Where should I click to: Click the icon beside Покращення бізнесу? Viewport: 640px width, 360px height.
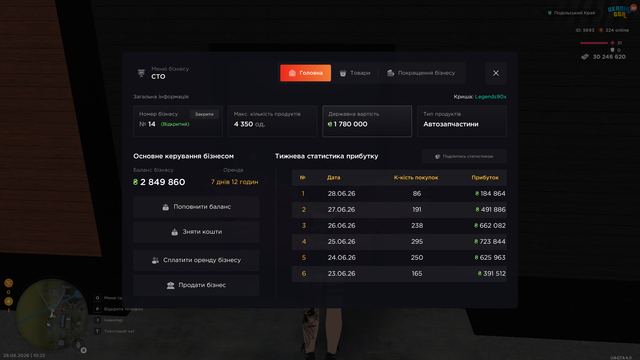[391, 73]
